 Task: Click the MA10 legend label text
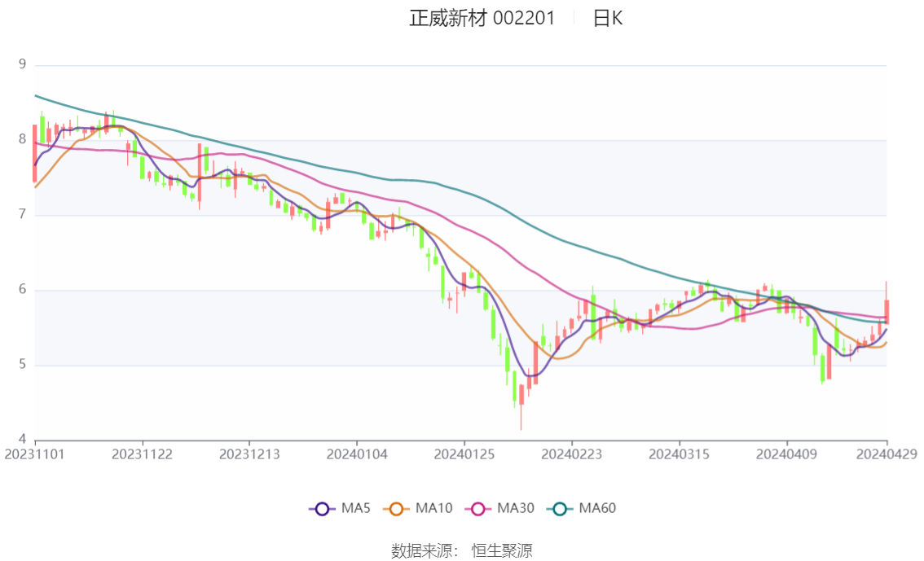pyautogui.click(x=433, y=508)
